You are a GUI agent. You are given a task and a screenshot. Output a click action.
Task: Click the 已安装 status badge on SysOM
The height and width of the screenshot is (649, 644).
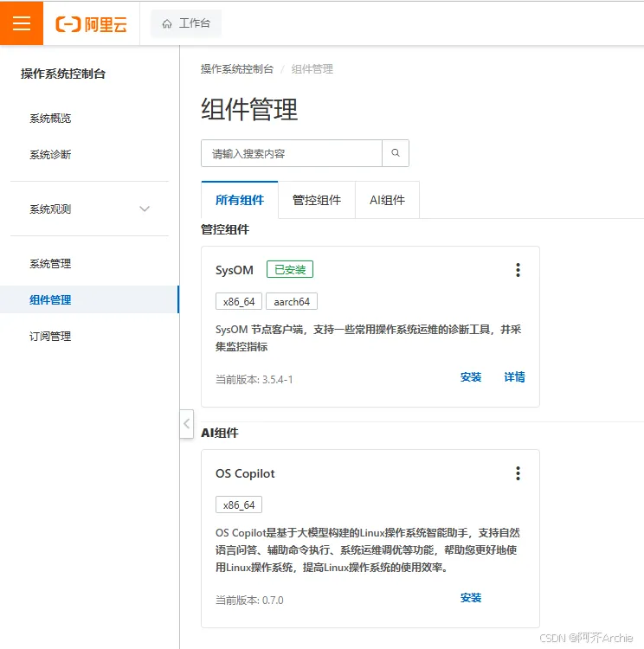(290, 269)
